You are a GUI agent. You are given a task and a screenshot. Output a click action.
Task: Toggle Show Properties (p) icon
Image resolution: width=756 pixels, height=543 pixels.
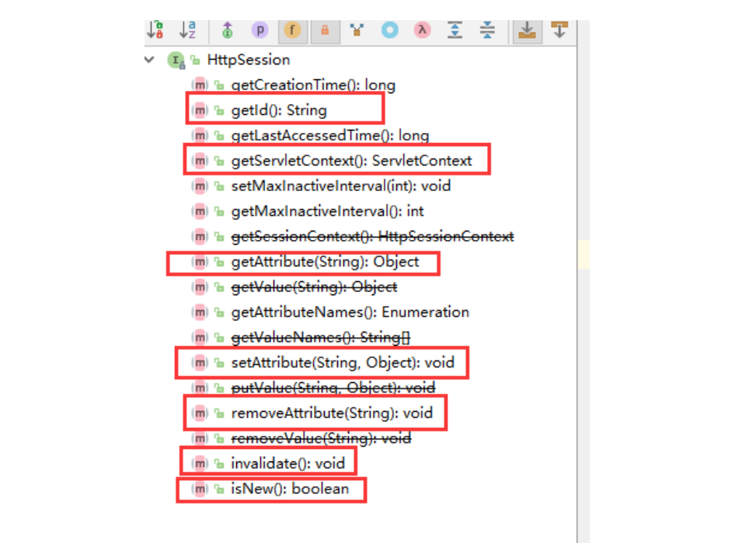pos(260,30)
